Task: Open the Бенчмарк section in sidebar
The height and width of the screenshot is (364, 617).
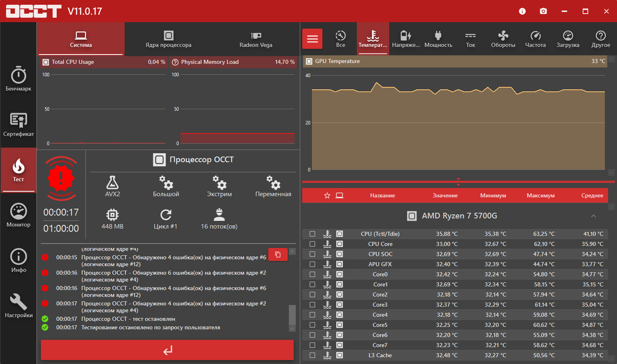Action: (x=18, y=80)
